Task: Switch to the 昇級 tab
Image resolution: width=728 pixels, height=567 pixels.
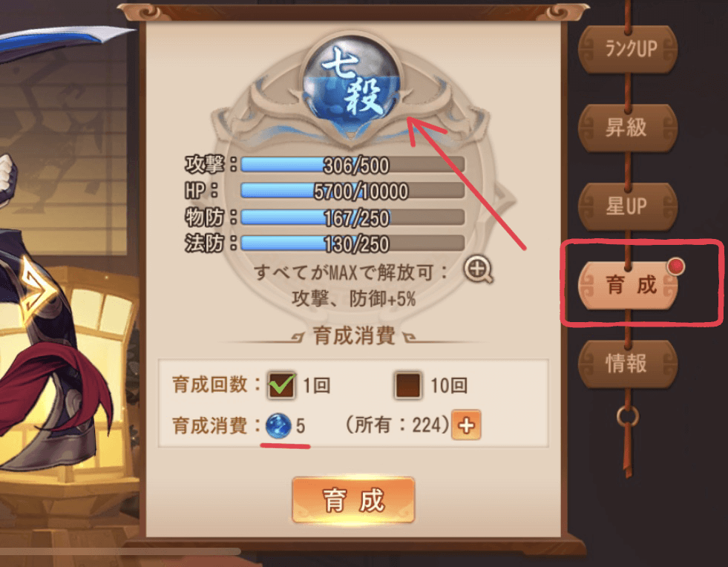Action: tap(628, 128)
